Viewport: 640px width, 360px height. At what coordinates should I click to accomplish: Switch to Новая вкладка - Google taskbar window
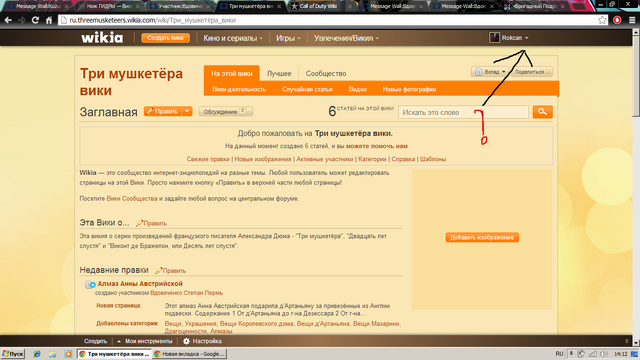tap(189, 354)
